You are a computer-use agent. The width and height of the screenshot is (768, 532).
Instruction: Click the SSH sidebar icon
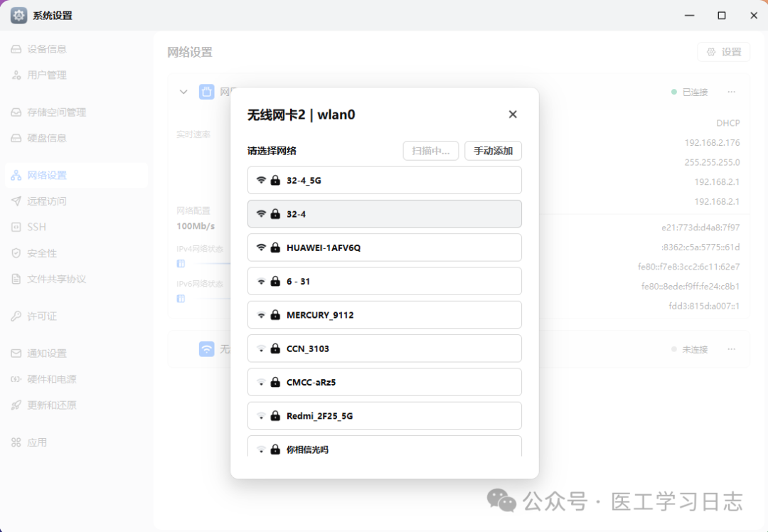(x=16, y=227)
